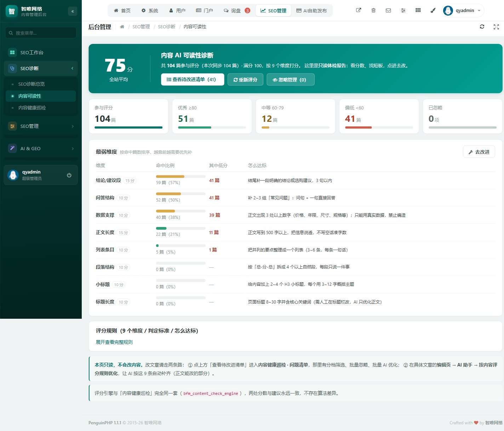Expand the SEO管理 sidebar group

[x=41, y=126]
